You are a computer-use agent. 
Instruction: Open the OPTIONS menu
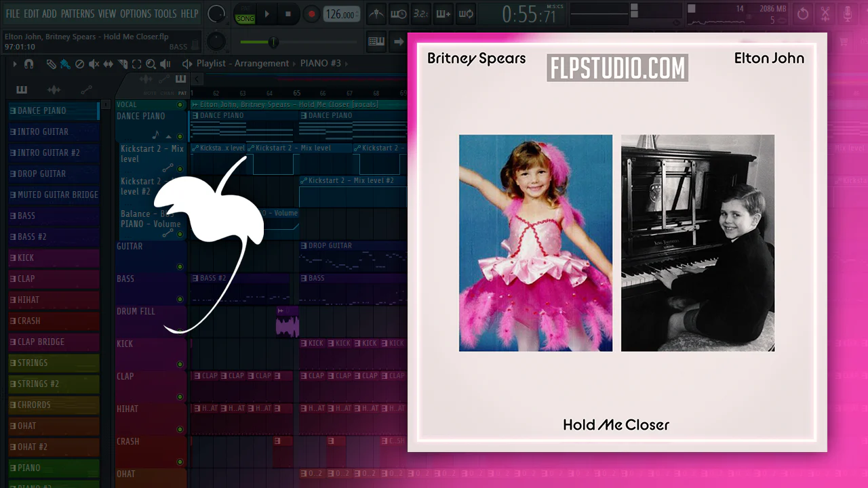point(136,14)
